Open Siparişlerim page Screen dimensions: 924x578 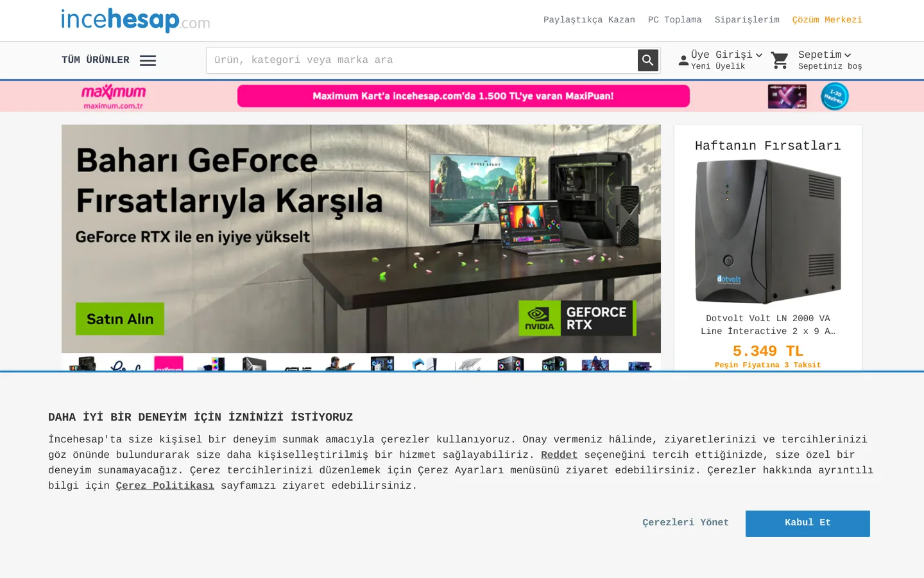[x=747, y=20]
